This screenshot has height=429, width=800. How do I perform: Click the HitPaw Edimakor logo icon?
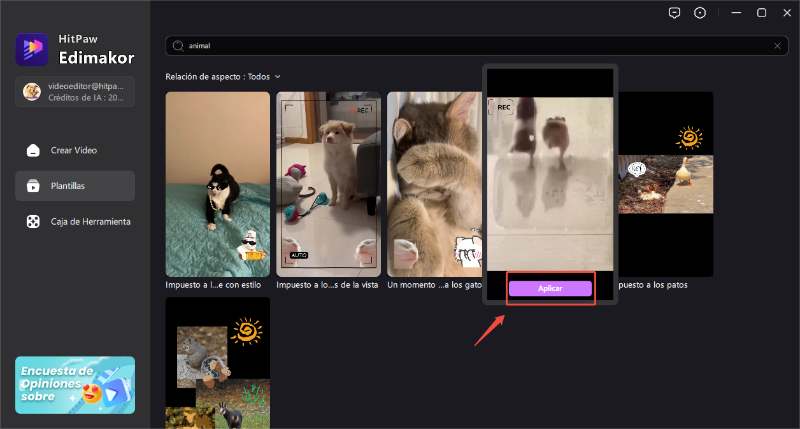click(32, 49)
